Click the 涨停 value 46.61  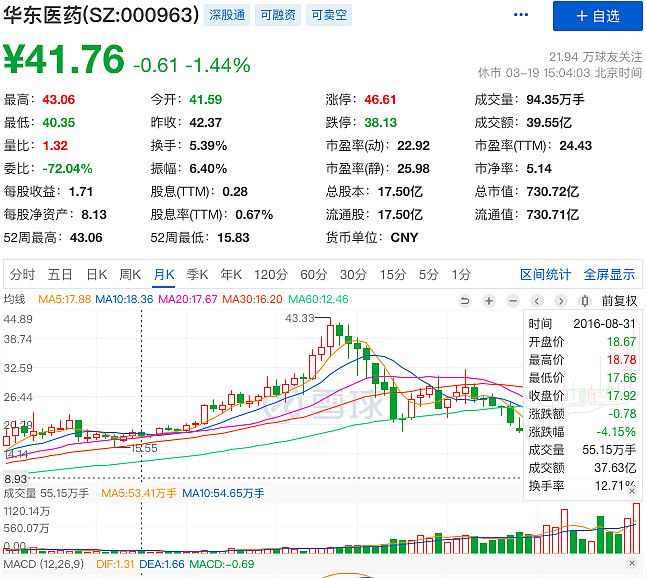(x=380, y=100)
